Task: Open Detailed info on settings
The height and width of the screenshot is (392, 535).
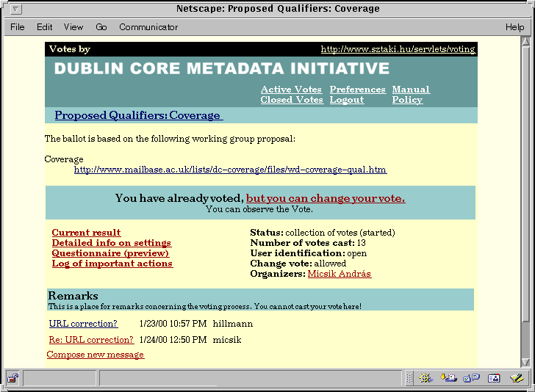Action: click(112, 243)
